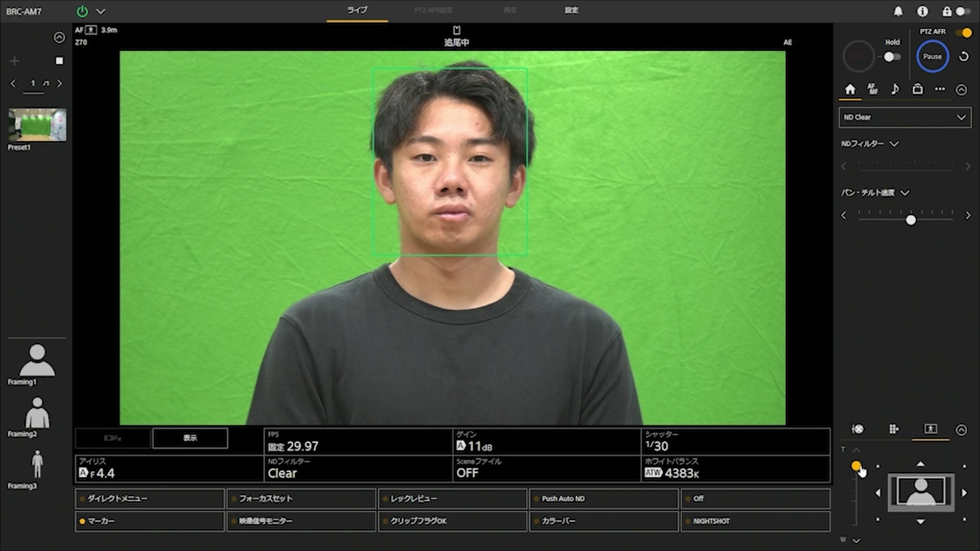Screen dimensions: 980x551
Task: Open the audio music-note panel
Action: (895, 89)
